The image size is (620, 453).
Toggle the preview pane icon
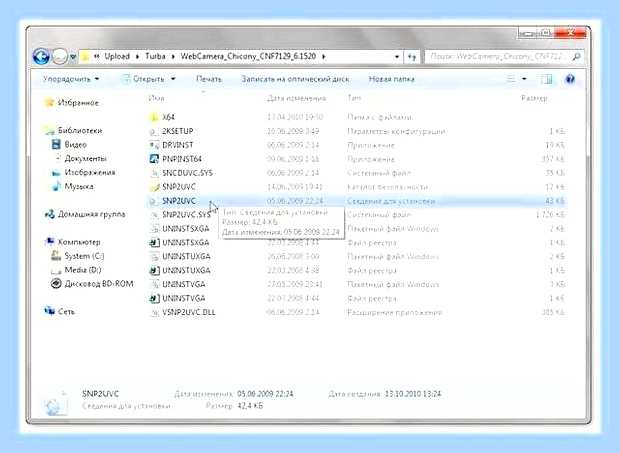pyautogui.click(x=546, y=79)
